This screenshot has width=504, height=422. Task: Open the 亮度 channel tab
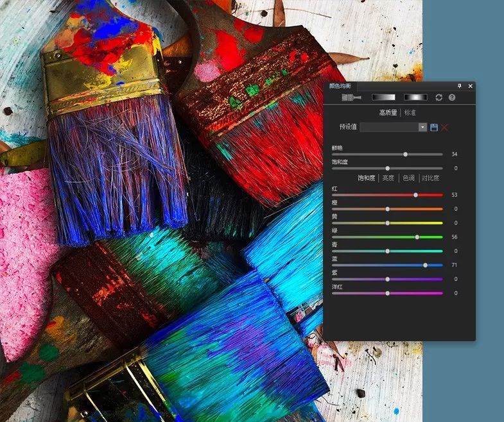coord(388,178)
